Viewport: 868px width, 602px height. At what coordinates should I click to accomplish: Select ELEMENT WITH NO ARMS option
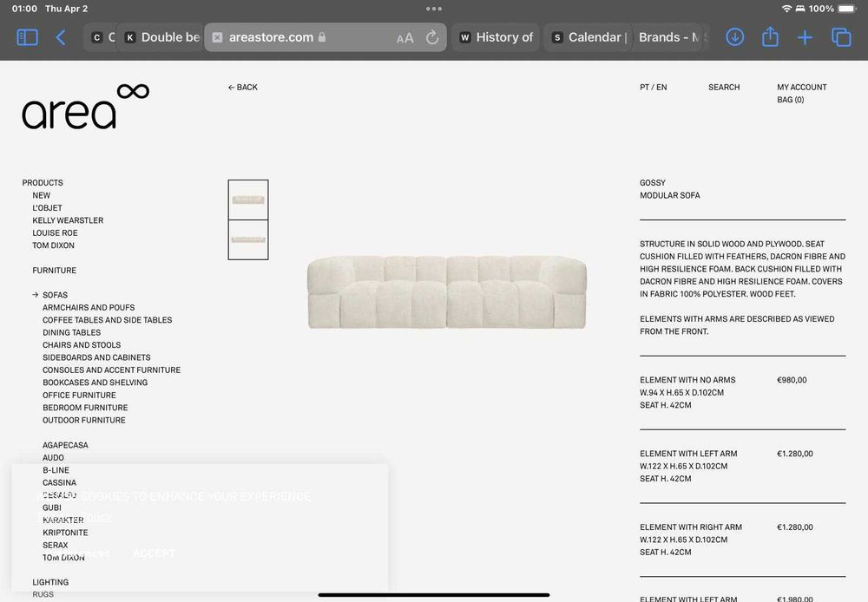[x=687, y=380]
